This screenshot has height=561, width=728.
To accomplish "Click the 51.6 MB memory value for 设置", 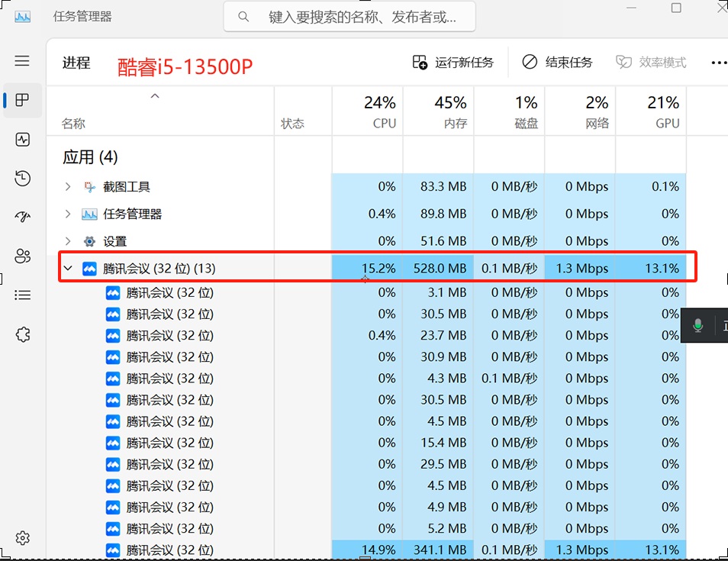I will tap(443, 241).
